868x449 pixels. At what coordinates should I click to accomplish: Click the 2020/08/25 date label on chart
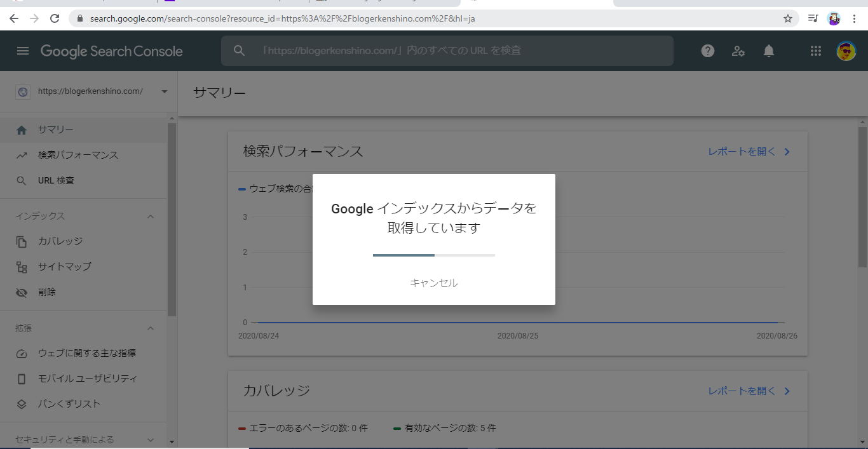coord(518,336)
